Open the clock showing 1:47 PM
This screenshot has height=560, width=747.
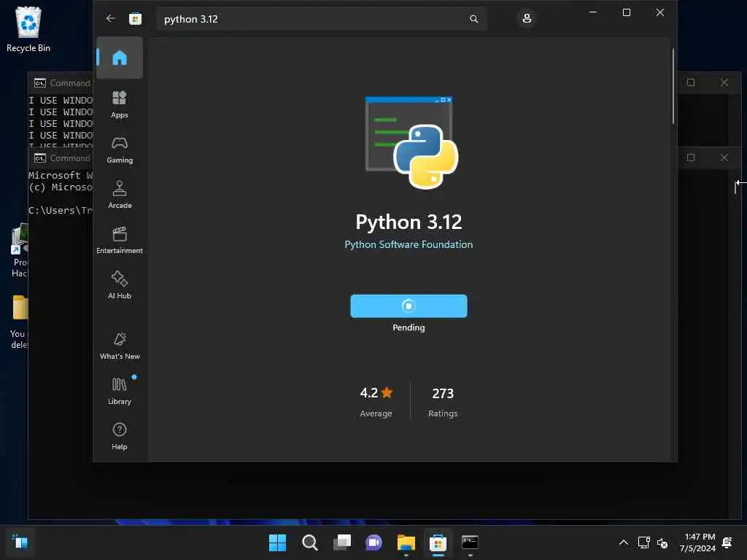(698, 542)
